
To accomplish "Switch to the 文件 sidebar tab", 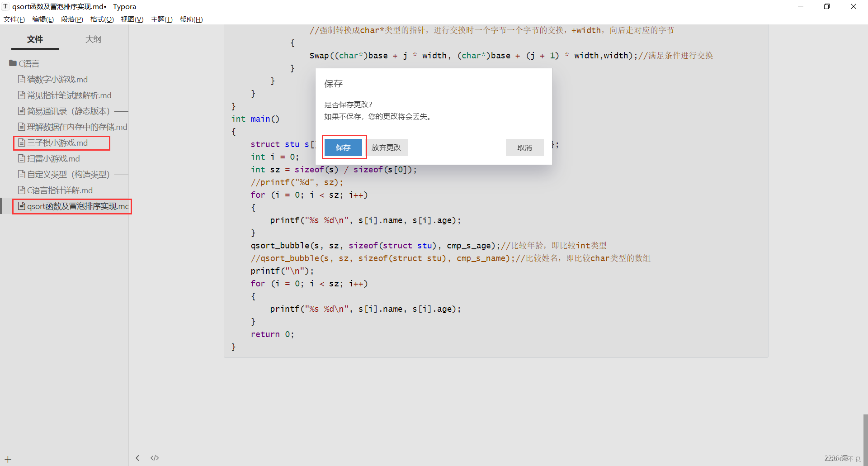I will pyautogui.click(x=35, y=39).
